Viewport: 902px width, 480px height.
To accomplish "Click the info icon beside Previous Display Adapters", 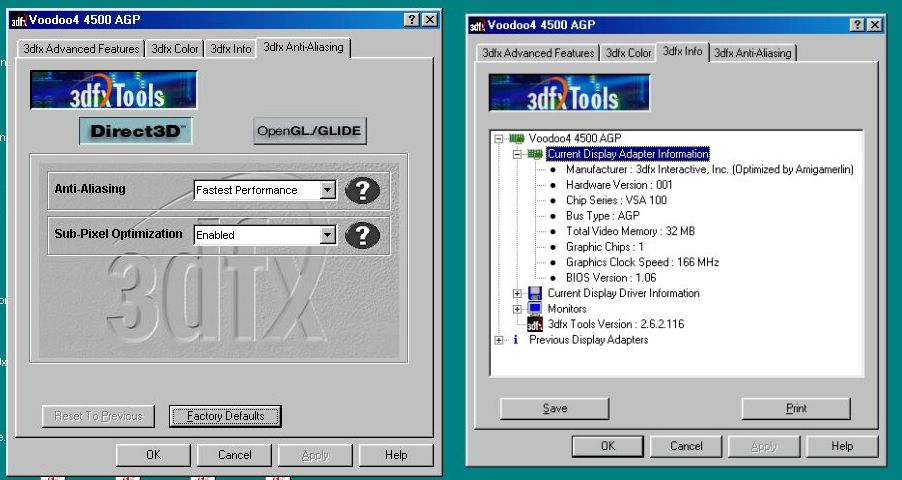I will click(515, 340).
